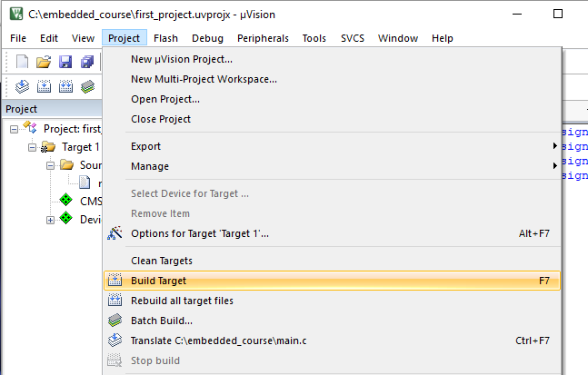This screenshot has height=375, width=588.
Task: Click the Options for Target wand icon
Action: pyautogui.click(x=115, y=233)
